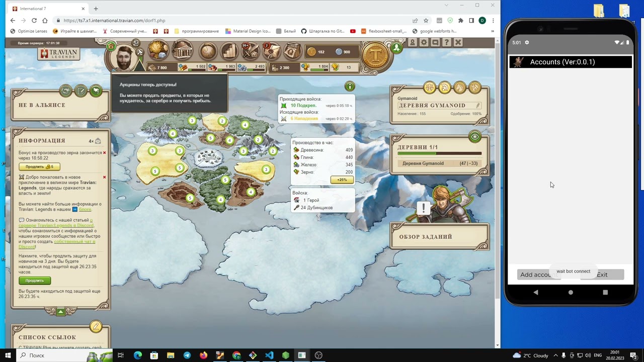Select the Gymanoid village row
This screenshot has width=644, height=362.
439,163
